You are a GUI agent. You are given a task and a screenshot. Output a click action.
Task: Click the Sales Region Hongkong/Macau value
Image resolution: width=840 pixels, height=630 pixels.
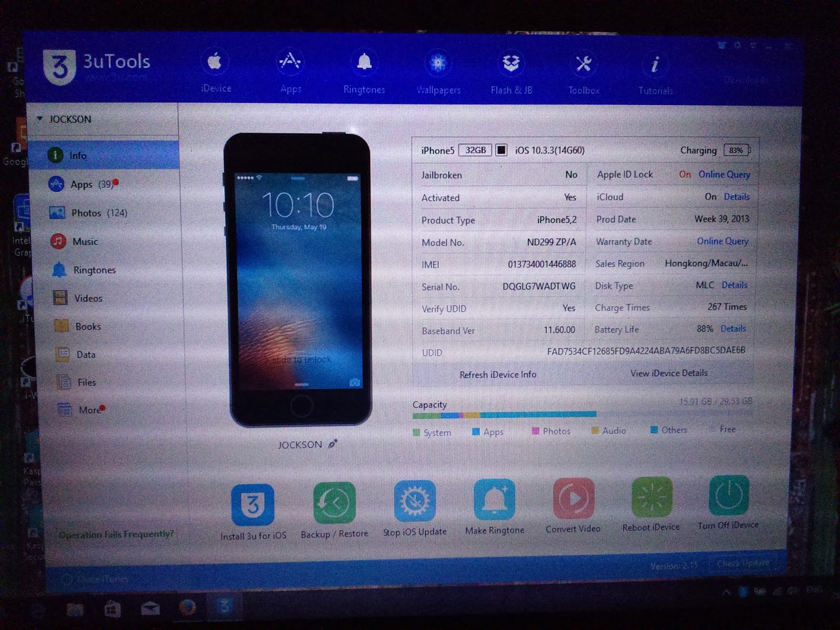tap(706, 263)
